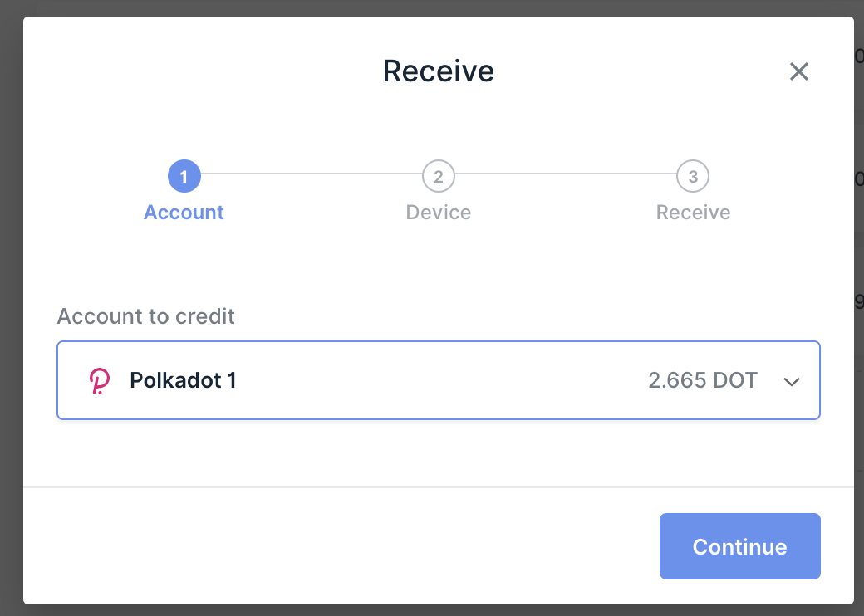Click the 2.665 DOT balance text
This screenshot has height=616, width=864.
[703, 380]
